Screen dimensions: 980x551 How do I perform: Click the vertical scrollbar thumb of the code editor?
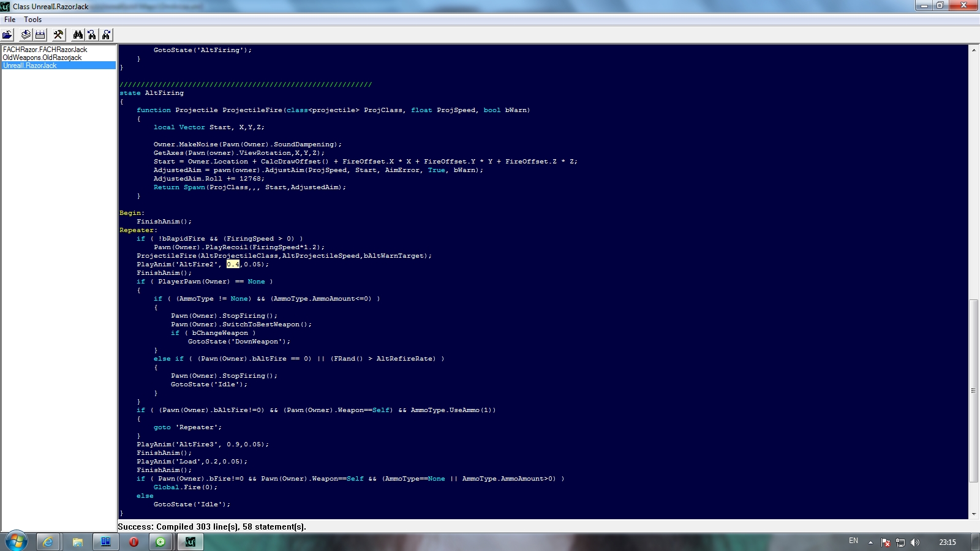(973, 391)
